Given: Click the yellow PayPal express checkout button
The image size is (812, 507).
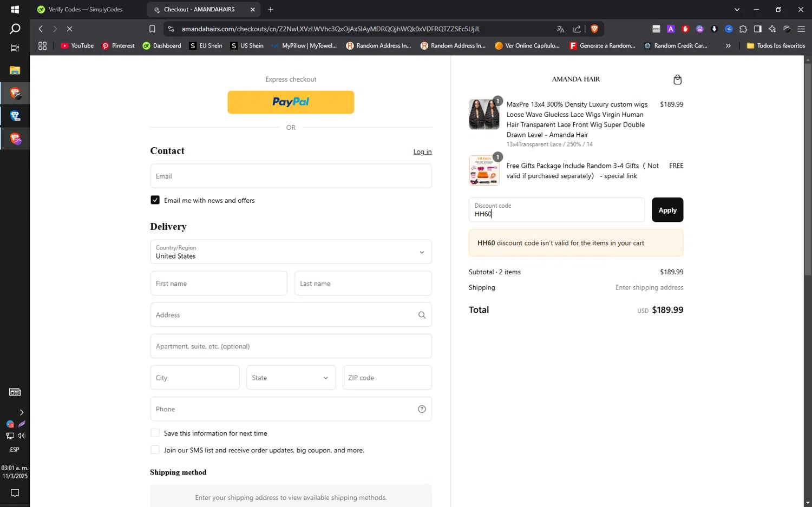Looking at the screenshot, I should pyautogui.click(x=291, y=102).
